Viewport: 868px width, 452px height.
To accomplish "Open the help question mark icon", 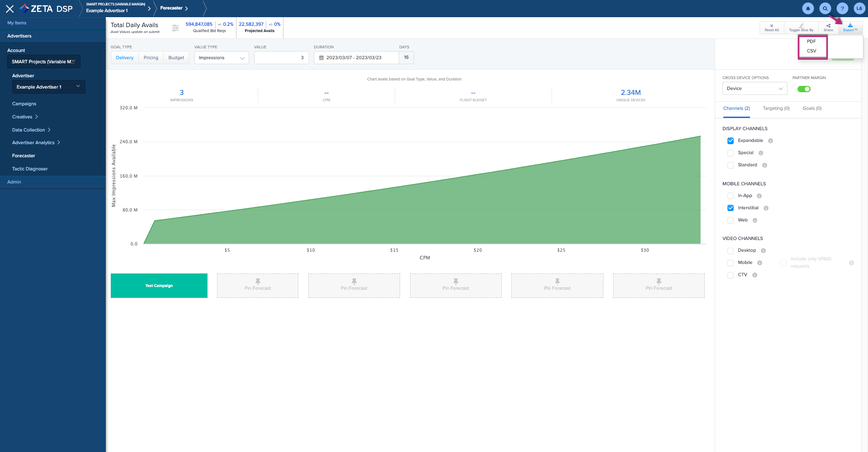I will click(x=842, y=8).
